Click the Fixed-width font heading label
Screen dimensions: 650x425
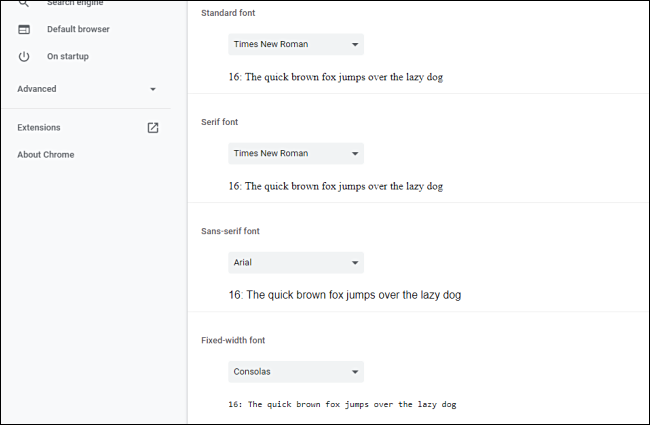(x=231, y=340)
